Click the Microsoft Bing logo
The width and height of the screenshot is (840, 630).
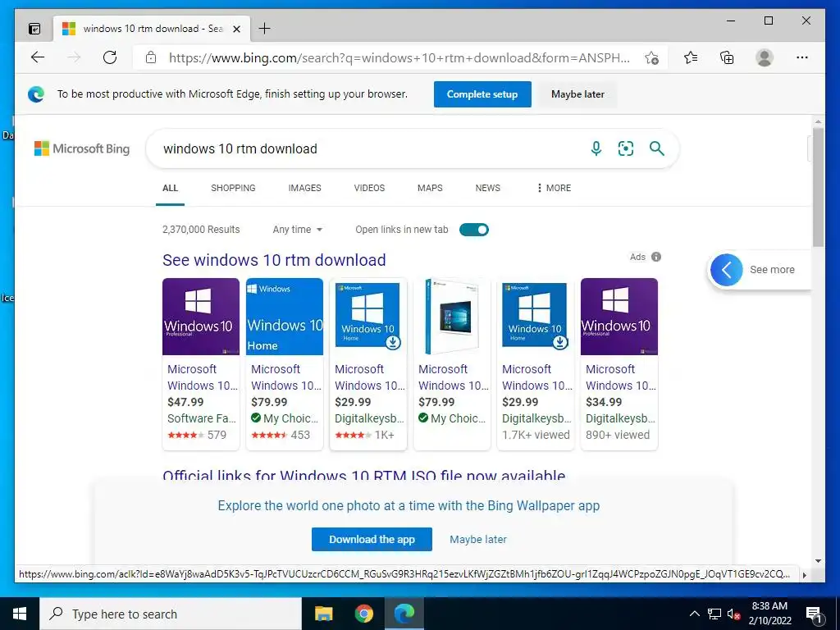pos(82,148)
